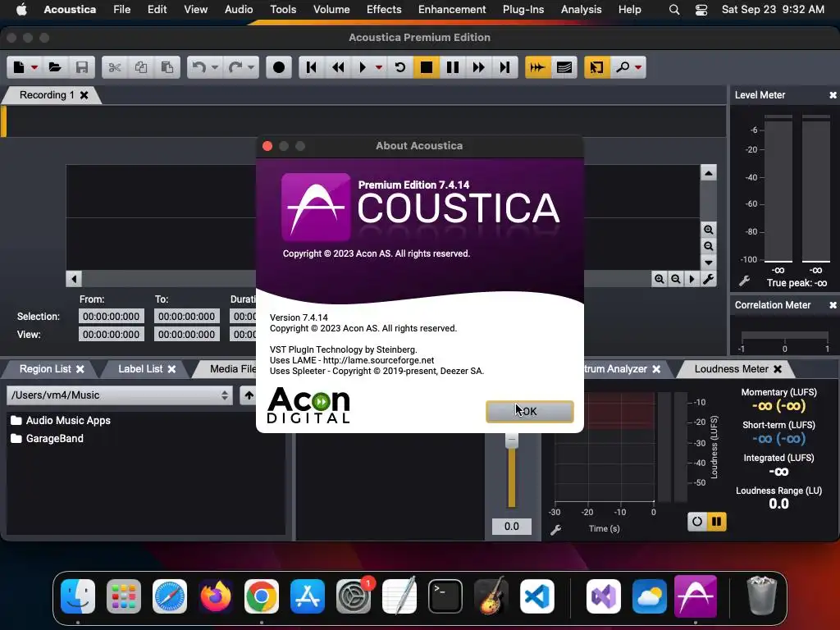The image size is (840, 630).
Task: Close the Recording 1 tab
Action: tap(84, 95)
